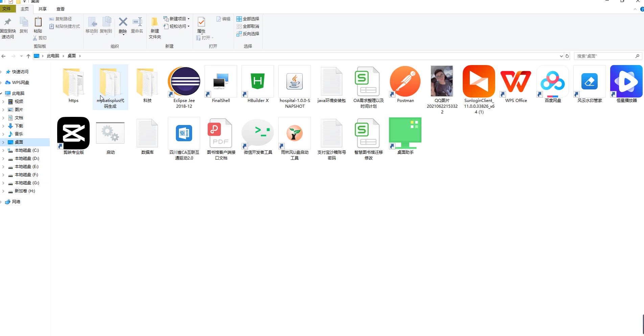
Task: Open the recent locations dropdown arrow
Action: (x=21, y=56)
